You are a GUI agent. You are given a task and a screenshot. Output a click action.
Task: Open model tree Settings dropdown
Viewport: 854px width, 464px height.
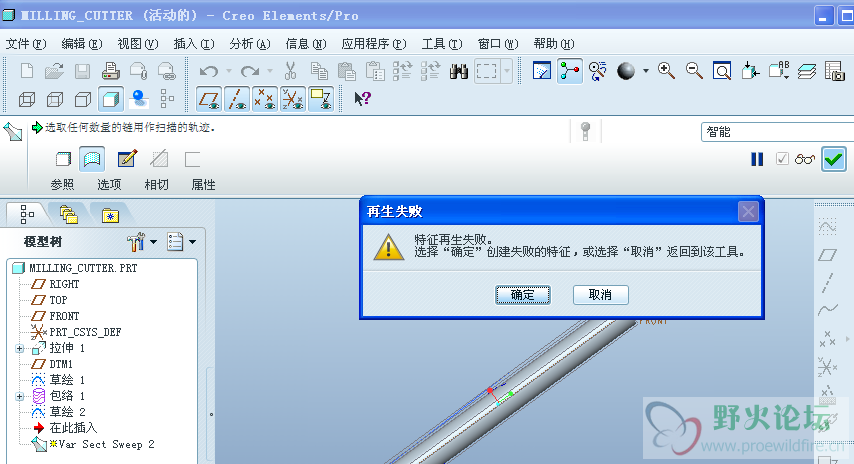coord(142,241)
